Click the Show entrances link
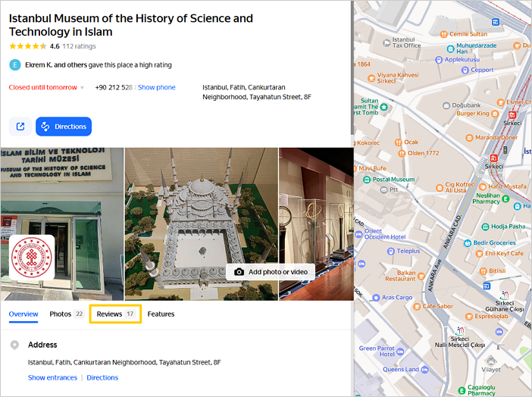Screen dimensions: 532x397 (x=52, y=377)
